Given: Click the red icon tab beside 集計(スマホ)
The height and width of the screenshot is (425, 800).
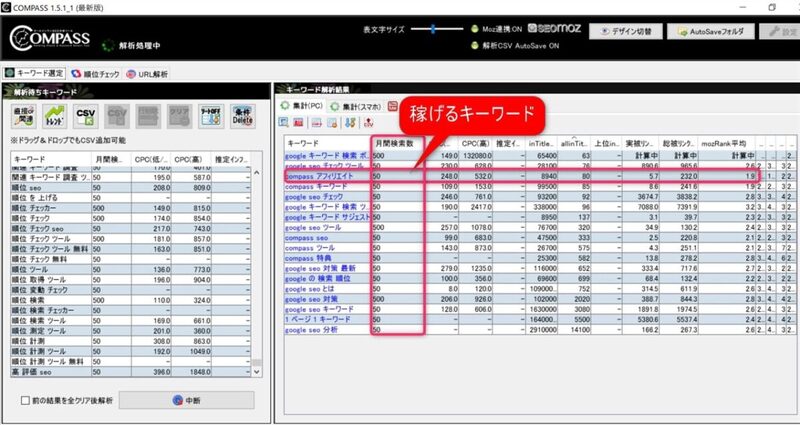Looking at the screenshot, I should coord(392,106).
